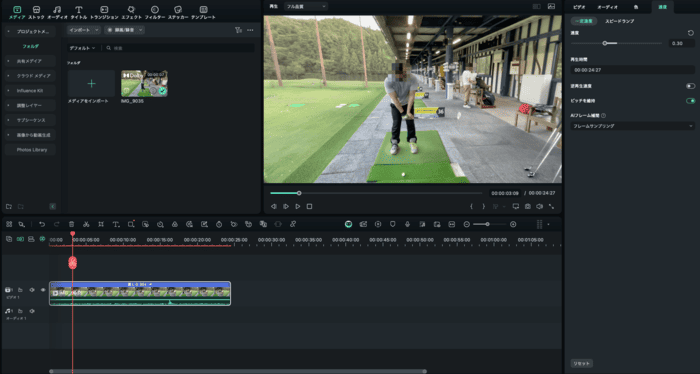Toggle the ピッチを維持 pitch switch
The width and height of the screenshot is (700, 374).
click(690, 101)
